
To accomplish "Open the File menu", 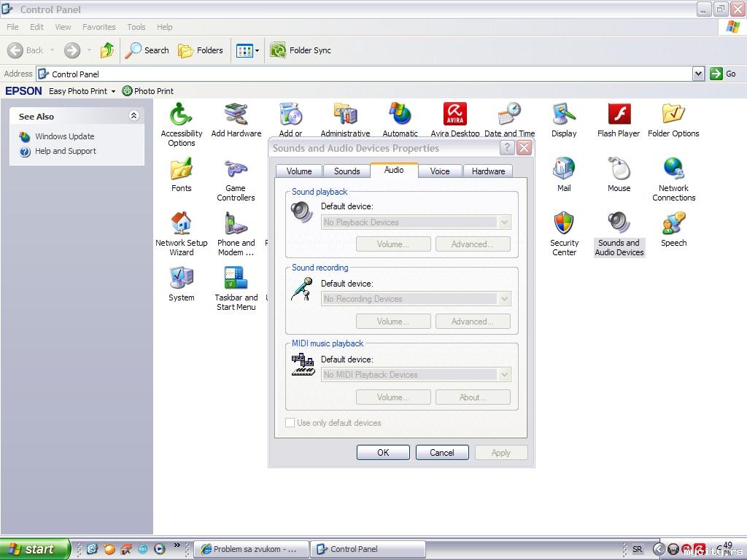I will coord(13,27).
